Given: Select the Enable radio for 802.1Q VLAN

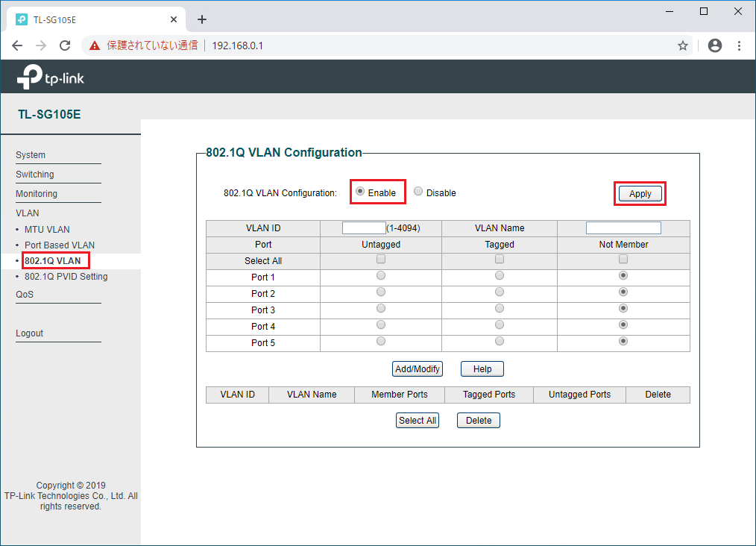Looking at the screenshot, I should pyautogui.click(x=360, y=192).
